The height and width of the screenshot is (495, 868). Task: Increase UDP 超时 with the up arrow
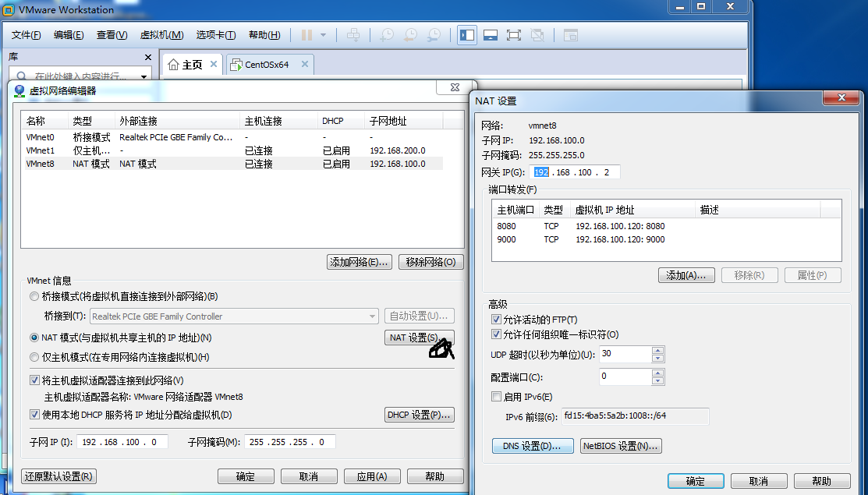click(657, 350)
